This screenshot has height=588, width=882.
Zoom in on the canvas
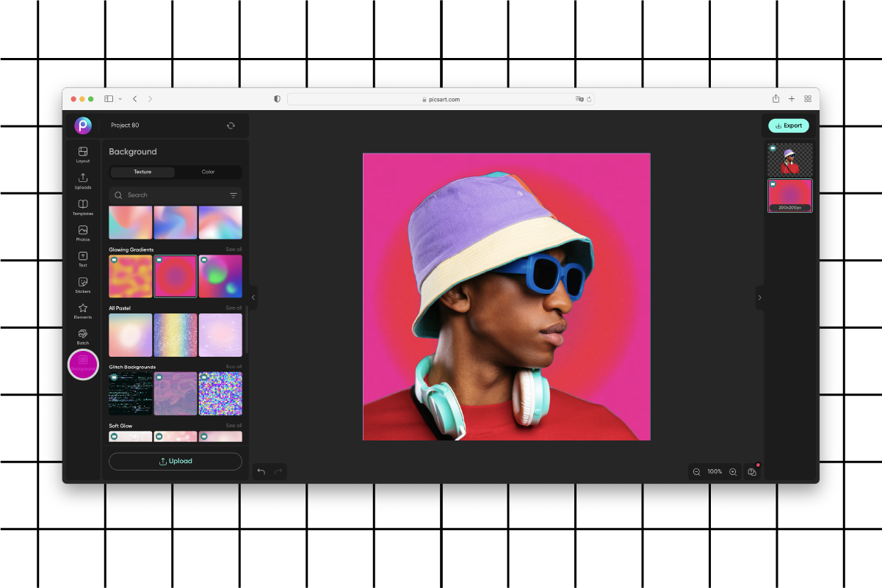732,471
